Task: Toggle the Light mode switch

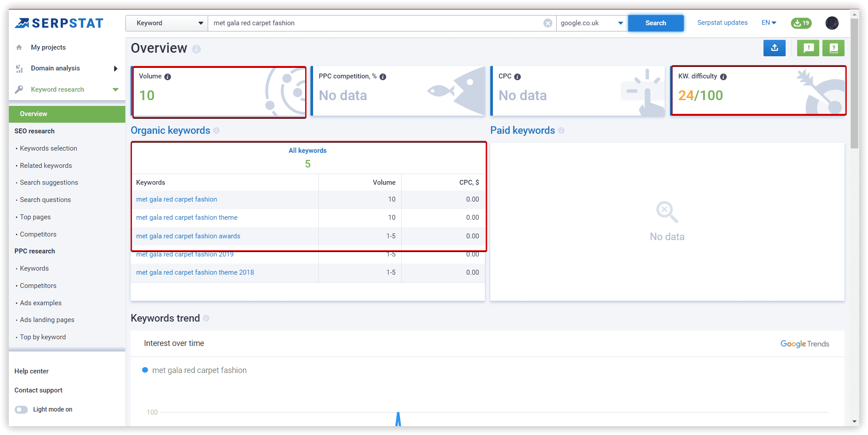Action: [x=21, y=409]
